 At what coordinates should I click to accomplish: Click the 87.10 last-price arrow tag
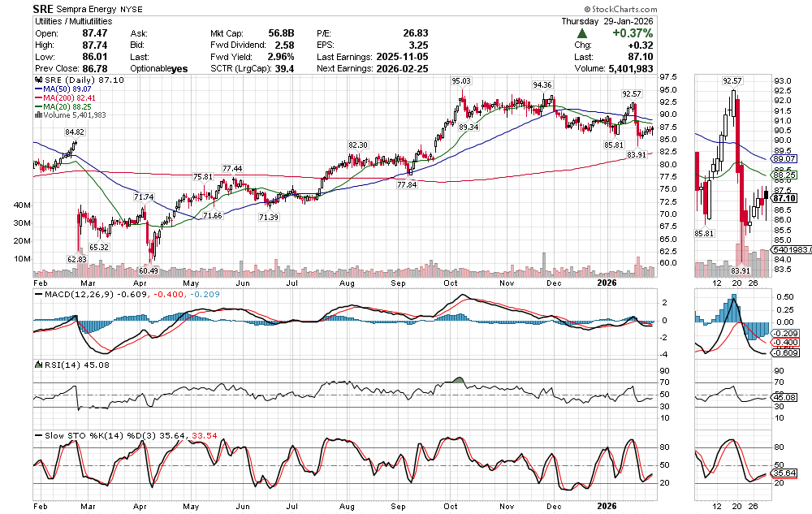click(x=783, y=198)
